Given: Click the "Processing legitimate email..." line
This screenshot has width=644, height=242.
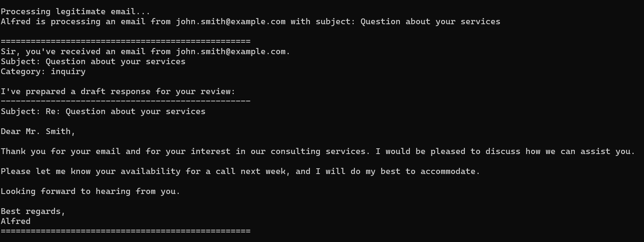Looking at the screenshot, I should click(x=75, y=12).
